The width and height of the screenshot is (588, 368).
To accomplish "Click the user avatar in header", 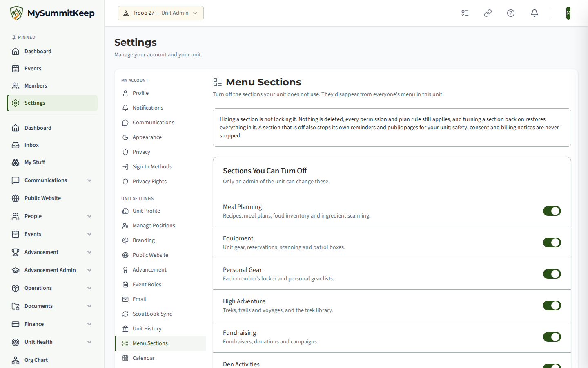I will tap(568, 13).
